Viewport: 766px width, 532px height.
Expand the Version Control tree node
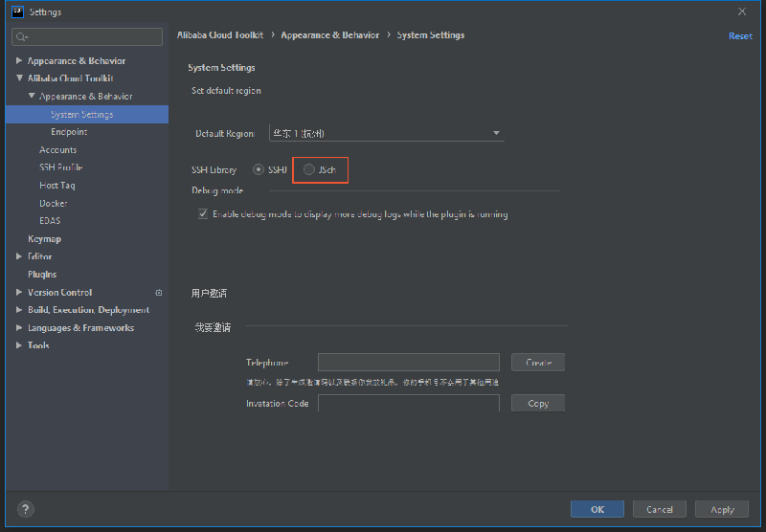coord(19,293)
